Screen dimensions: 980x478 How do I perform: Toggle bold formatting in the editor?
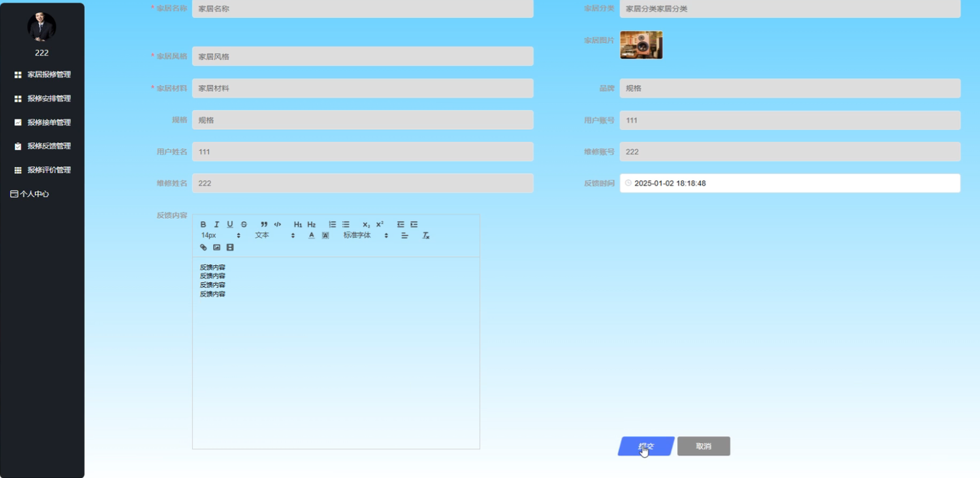click(x=203, y=224)
